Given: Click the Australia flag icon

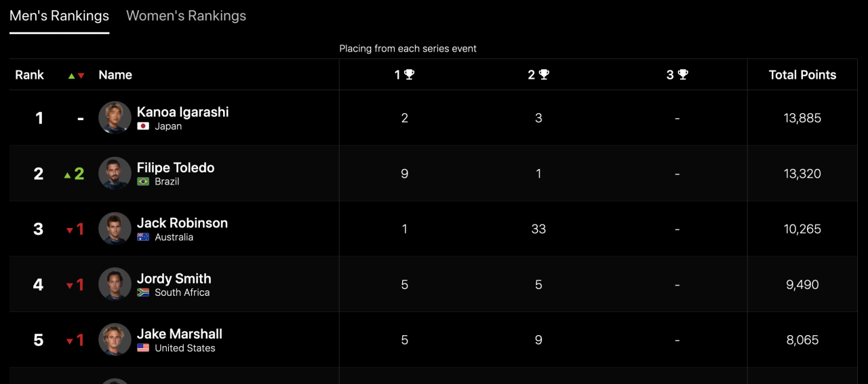Looking at the screenshot, I should click(x=143, y=237).
